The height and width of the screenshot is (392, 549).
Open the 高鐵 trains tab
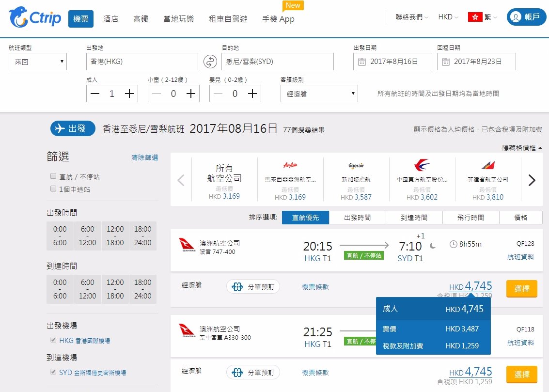tap(141, 18)
